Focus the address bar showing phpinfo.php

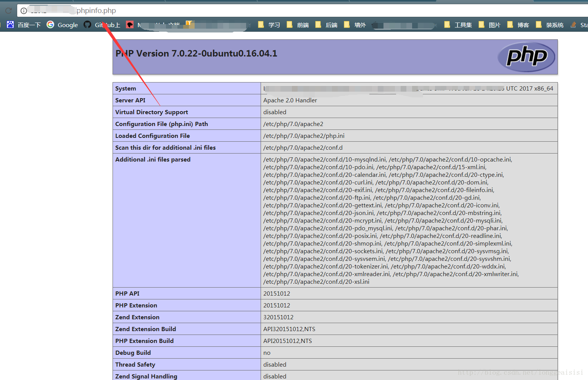[302, 11]
